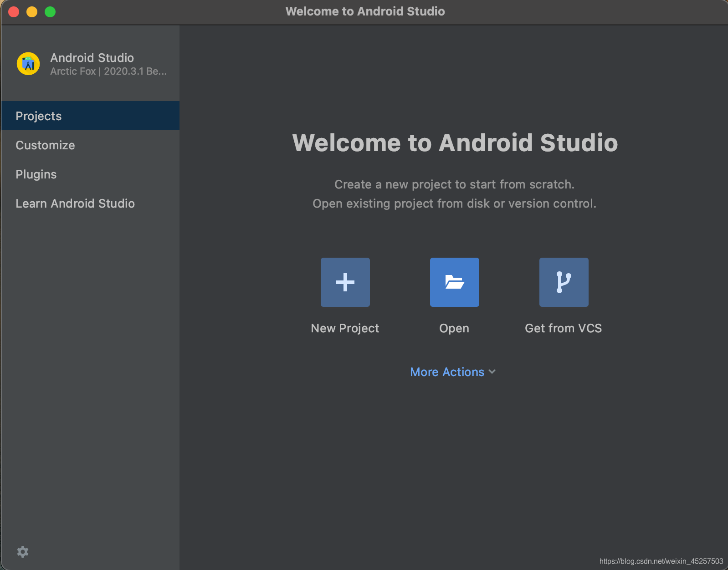
Task: Go to Learn Android Studio tab
Action: coord(90,203)
